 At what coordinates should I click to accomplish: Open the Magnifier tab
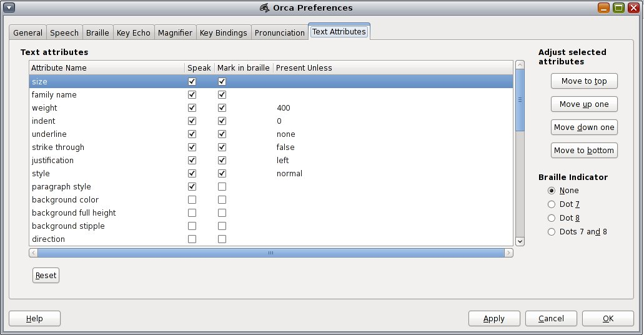click(x=175, y=33)
